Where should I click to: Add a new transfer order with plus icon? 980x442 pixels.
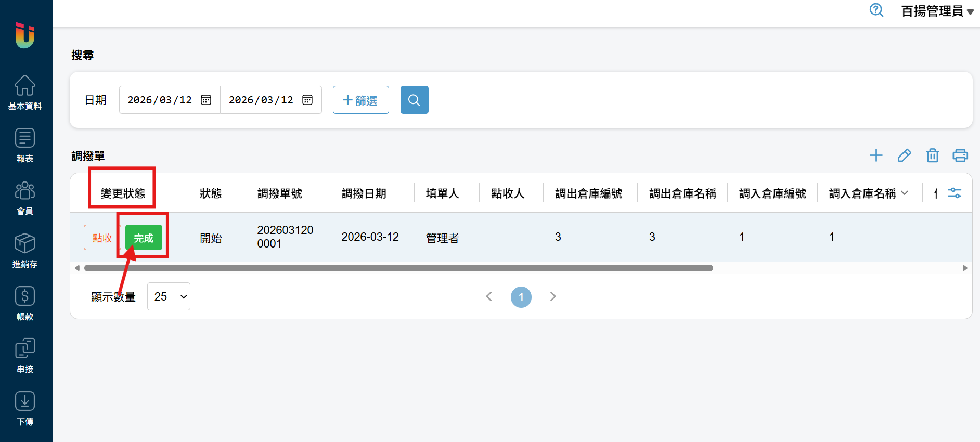[x=876, y=155]
